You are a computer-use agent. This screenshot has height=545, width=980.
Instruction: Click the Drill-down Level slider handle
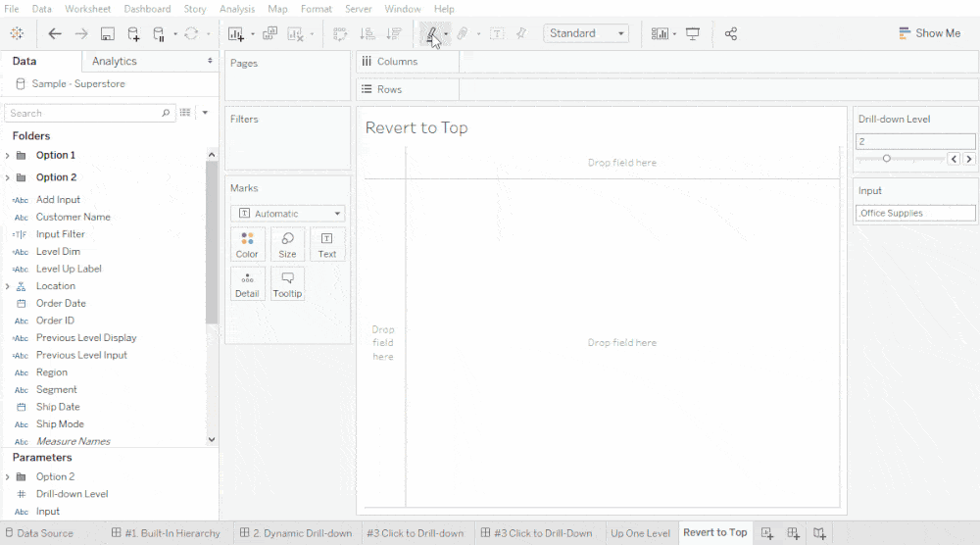click(886, 159)
